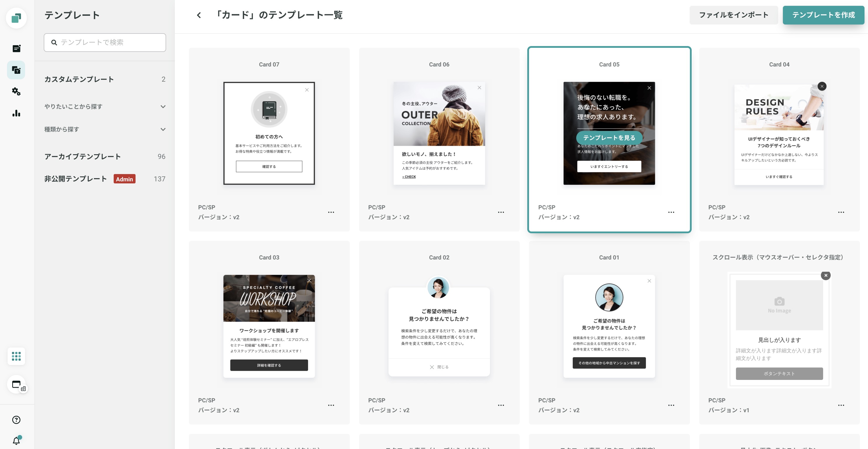The image size is (868, 449).
Task: Open the help question mark icon
Action: point(16,420)
